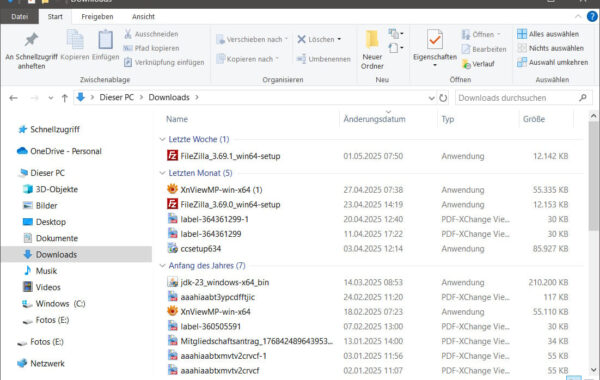Open the Öffnen dropdown arrow

(499, 34)
